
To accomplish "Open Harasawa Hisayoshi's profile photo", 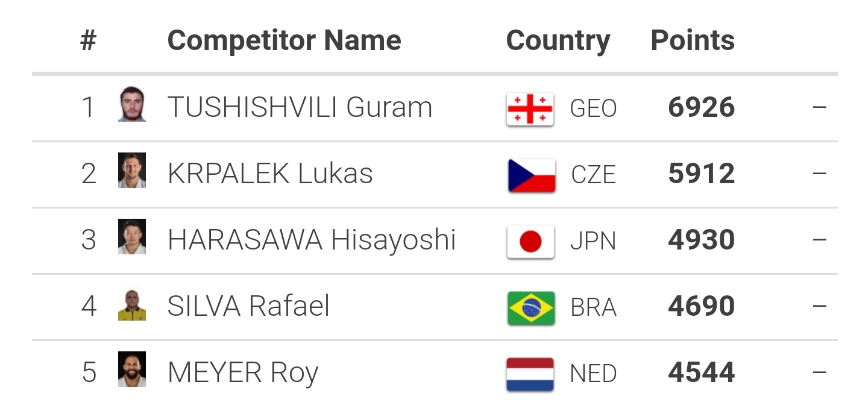I will tap(132, 237).
